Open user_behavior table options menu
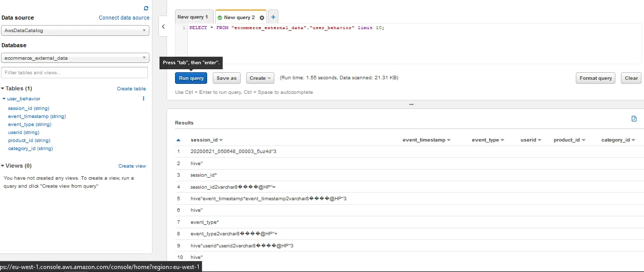Viewport: 644px width, 272px height. tap(143, 99)
